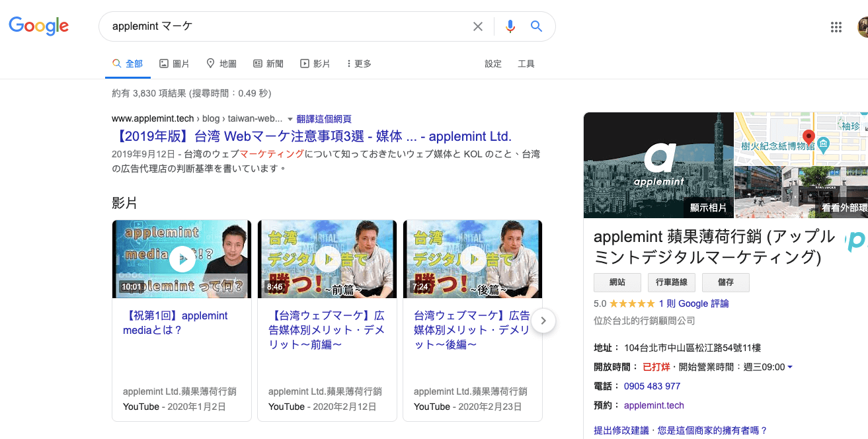Open 1 則 Google 評論 reviews link
This screenshot has height=439, width=868.
click(x=693, y=303)
